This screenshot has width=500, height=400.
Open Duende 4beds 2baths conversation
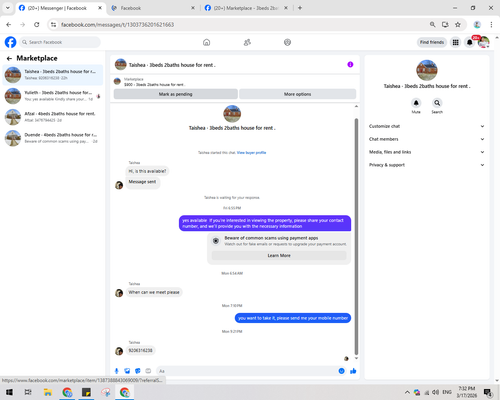click(x=53, y=138)
